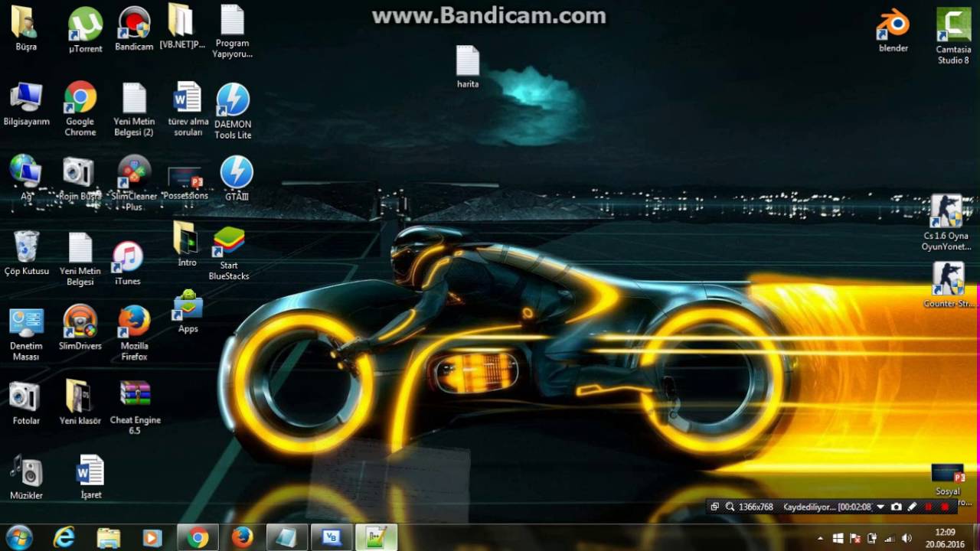This screenshot has height=551, width=980.
Task: Launch Internet Explorer from taskbar
Action: 64,538
